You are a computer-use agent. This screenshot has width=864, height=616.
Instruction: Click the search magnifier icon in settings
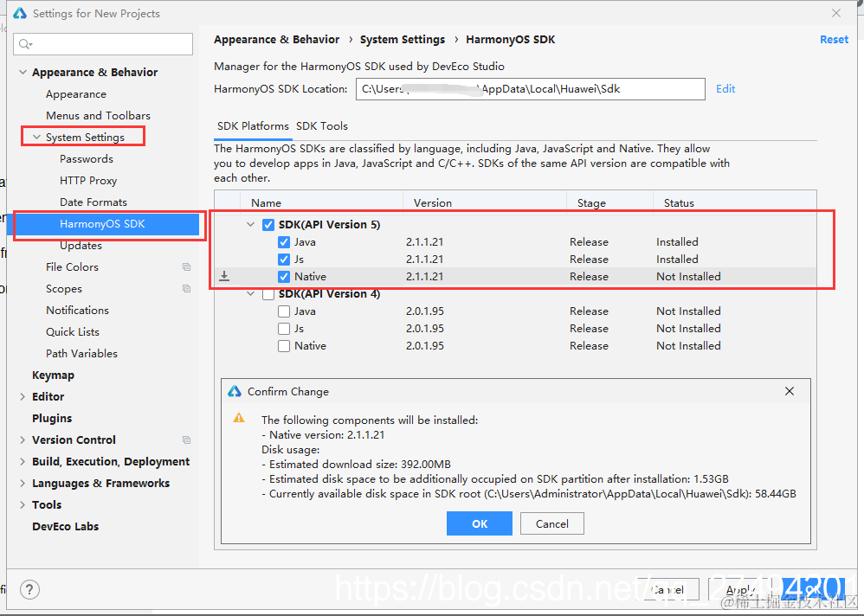click(x=25, y=44)
